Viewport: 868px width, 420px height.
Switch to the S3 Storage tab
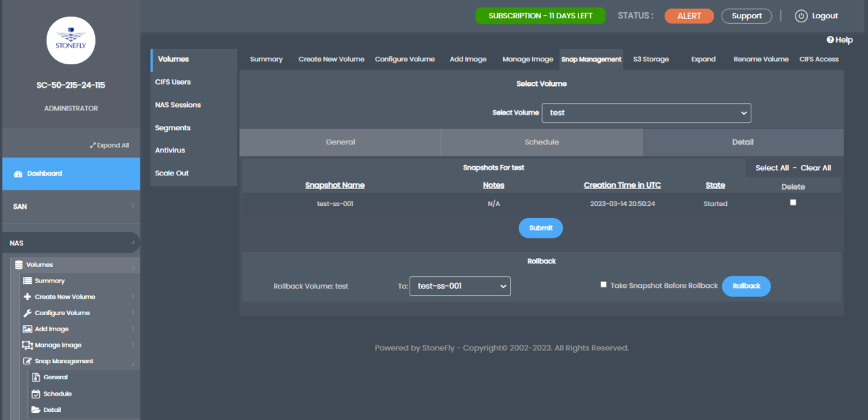coord(650,59)
